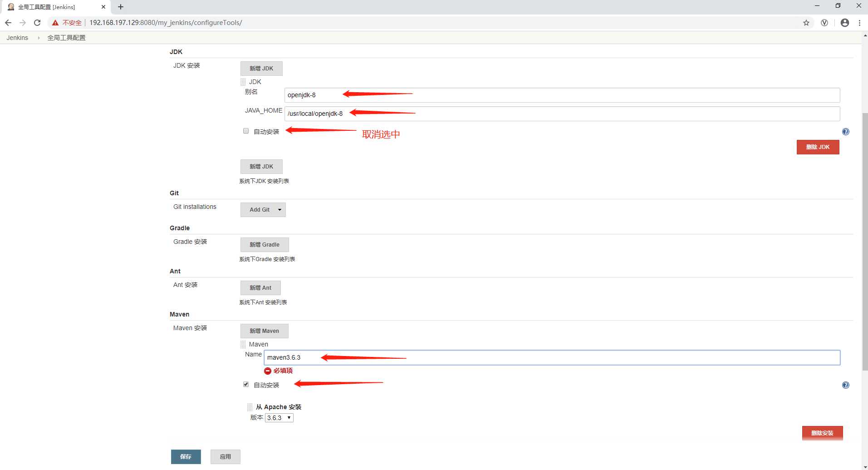The width and height of the screenshot is (868, 470).
Task: Go forward with the browser forward arrow
Action: click(x=23, y=23)
